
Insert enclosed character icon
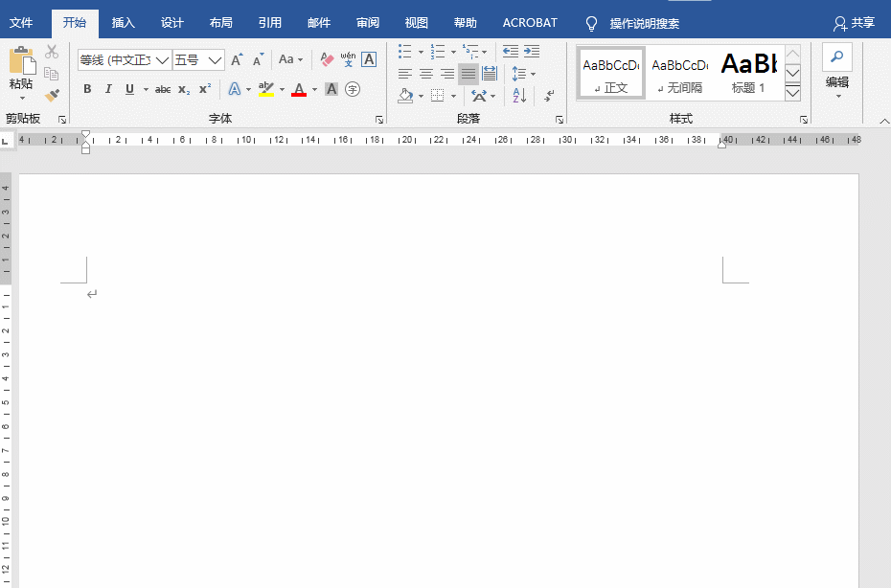[353, 89]
